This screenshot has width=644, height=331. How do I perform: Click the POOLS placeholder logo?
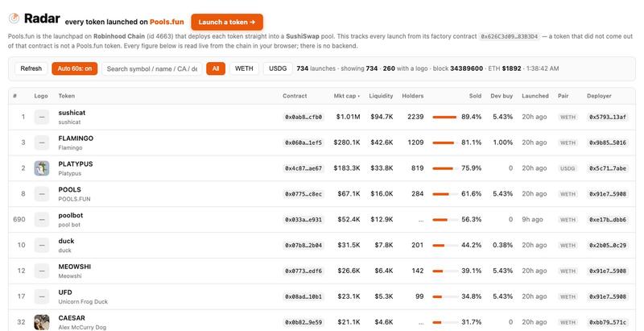[42, 194]
